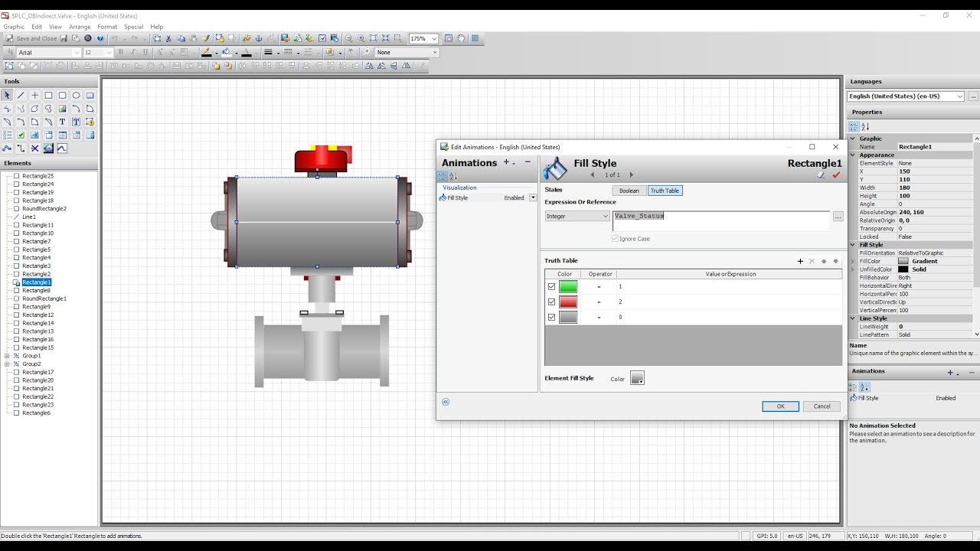980x551 pixels.
Task: Open the View menu
Action: click(55, 27)
